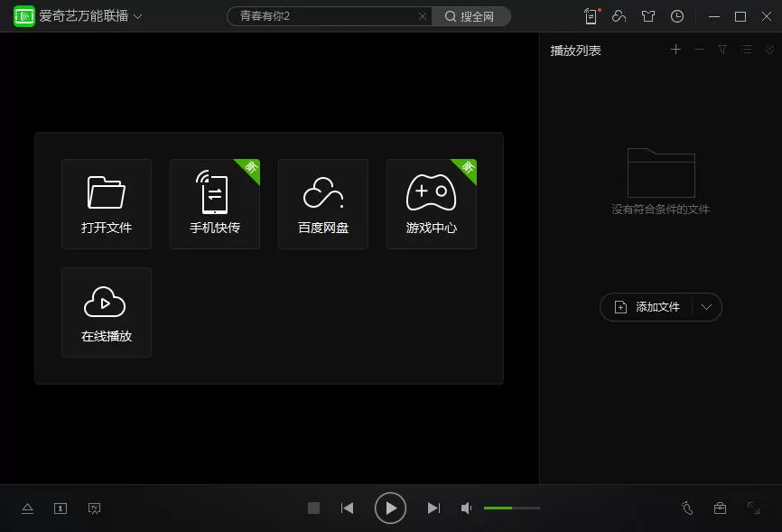Screen dimensions: 782x532
Task: Toggle fullscreen with the expand arrows icon
Action: (x=754, y=508)
